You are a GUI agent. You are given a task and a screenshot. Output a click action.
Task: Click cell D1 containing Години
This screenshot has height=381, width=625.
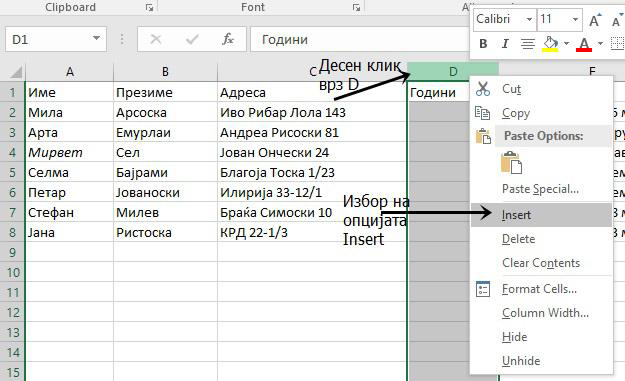(438, 92)
